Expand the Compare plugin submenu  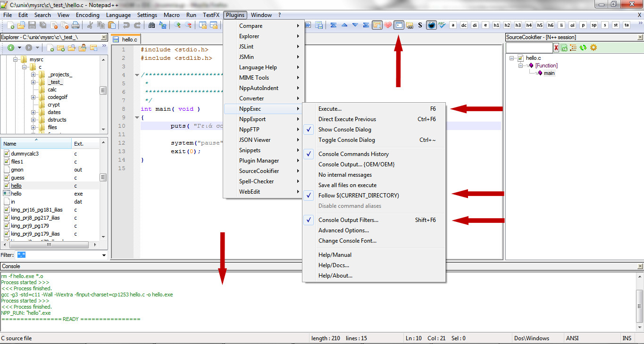pos(264,26)
